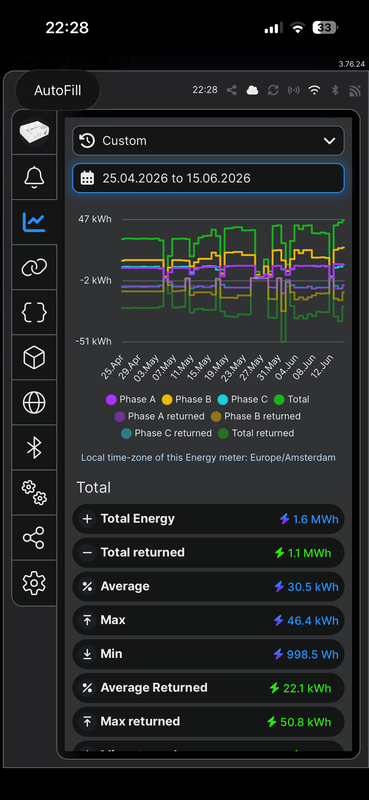The height and width of the screenshot is (800, 369).
Task: Click the iOS battery indicator
Action: tap(325, 28)
